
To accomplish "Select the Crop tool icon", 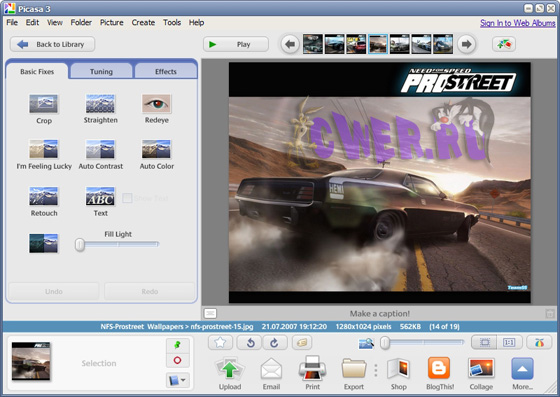I will click(x=43, y=104).
